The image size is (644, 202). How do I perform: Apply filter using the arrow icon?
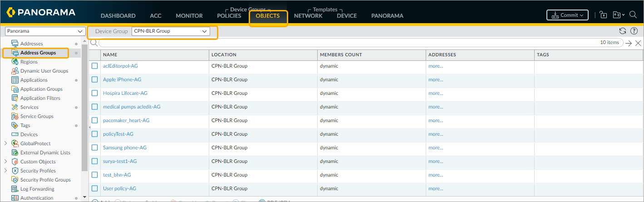(x=629, y=43)
